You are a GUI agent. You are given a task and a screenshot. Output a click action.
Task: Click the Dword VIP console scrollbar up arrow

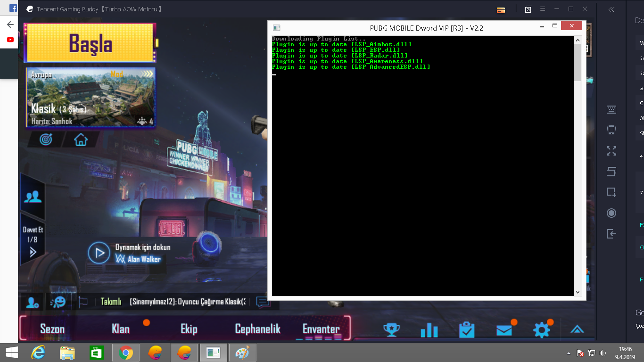578,41
